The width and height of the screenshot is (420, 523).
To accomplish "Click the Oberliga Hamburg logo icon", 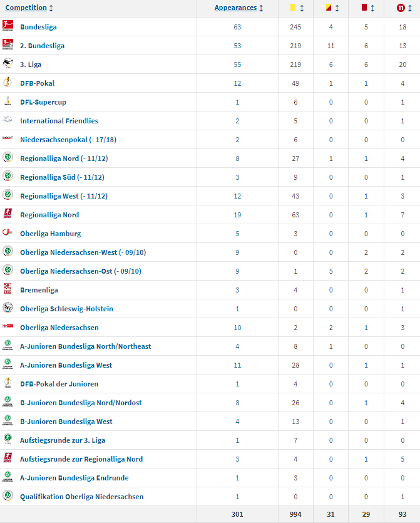I will pos(8,232).
